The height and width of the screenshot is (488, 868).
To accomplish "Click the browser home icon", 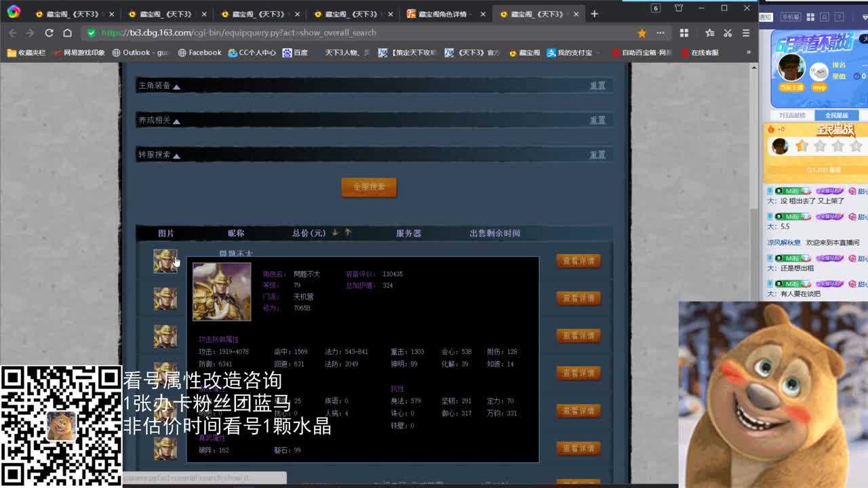I will [67, 32].
